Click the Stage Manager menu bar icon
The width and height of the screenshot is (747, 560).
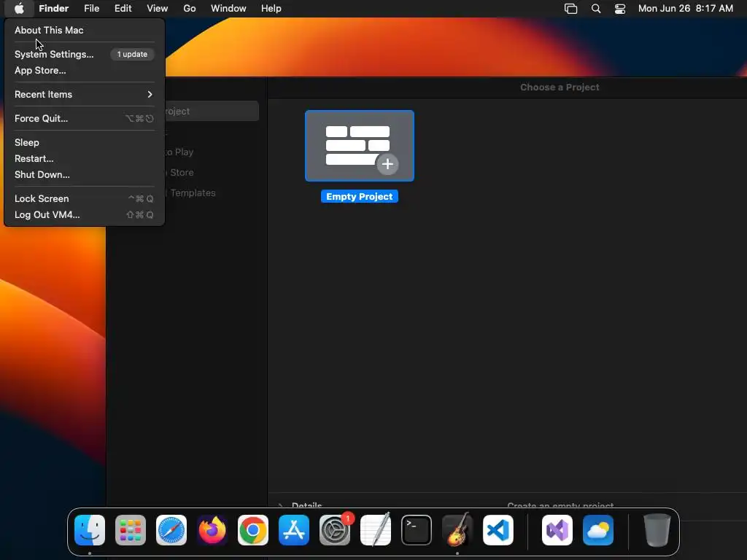(x=570, y=9)
